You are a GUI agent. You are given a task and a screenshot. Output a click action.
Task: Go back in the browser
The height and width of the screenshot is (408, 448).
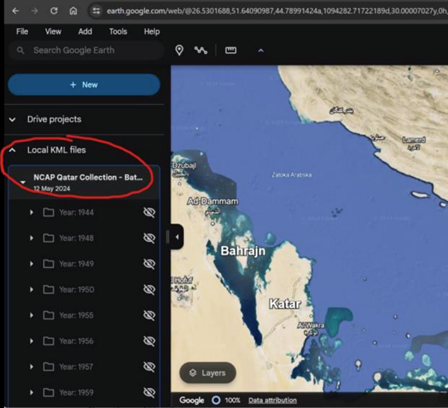pyautogui.click(x=15, y=11)
